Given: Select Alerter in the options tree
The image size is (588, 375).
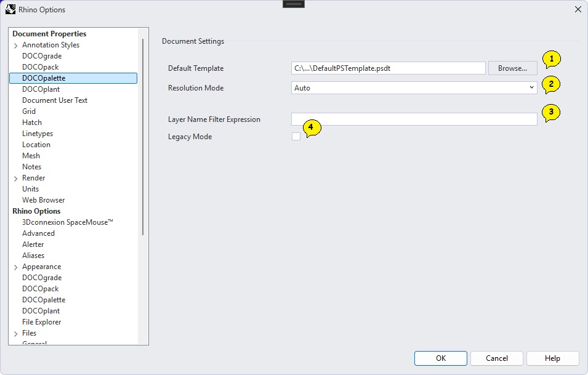Looking at the screenshot, I should (33, 244).
